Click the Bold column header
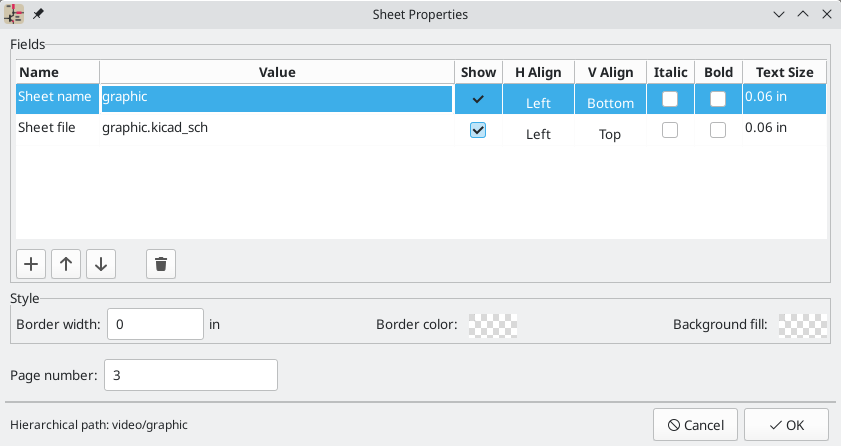Screen dimensions: 841x446 tap(718, 72)
